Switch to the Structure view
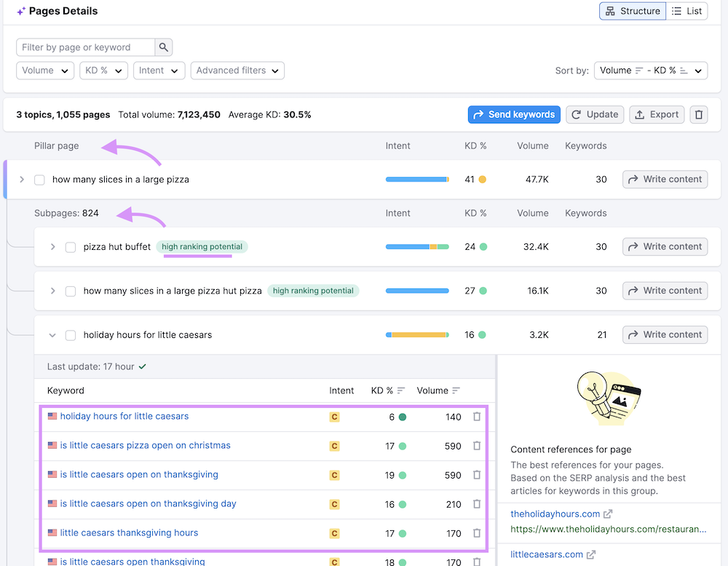The image size is (728, 566). click(632, 11)
